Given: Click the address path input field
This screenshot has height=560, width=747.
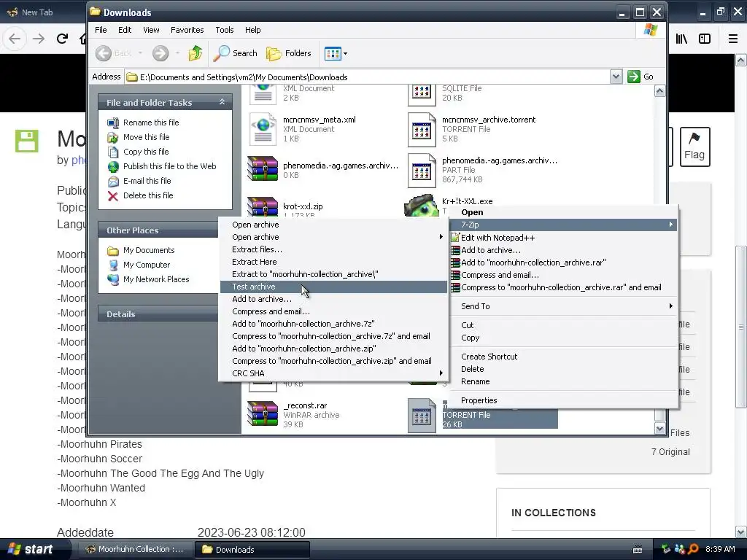Looking at the screenshot, I should click(368, 77).
